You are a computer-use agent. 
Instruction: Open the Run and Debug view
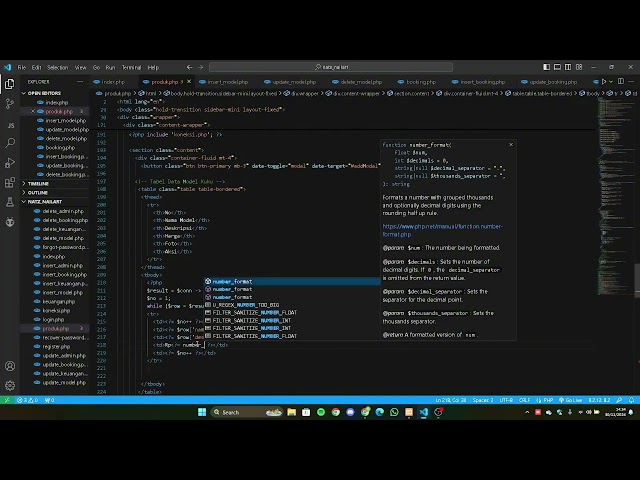[9, 162]
